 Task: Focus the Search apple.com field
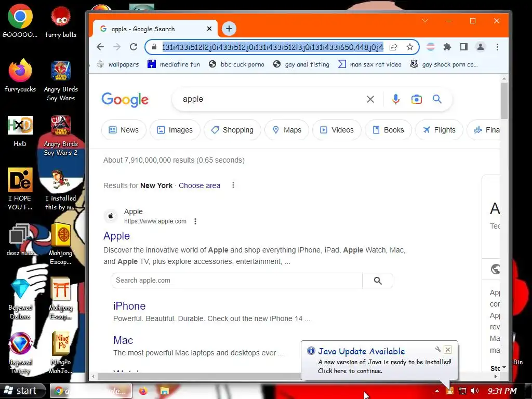[x=237, y=281]
